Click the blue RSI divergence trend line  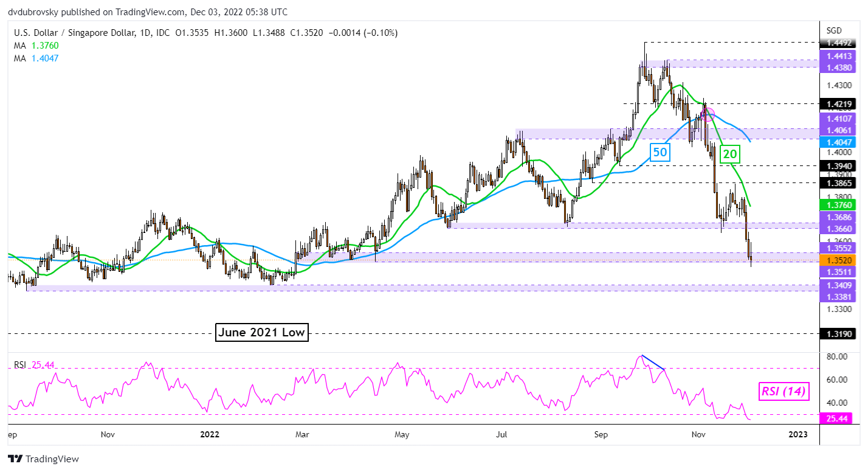click(653, 363)
